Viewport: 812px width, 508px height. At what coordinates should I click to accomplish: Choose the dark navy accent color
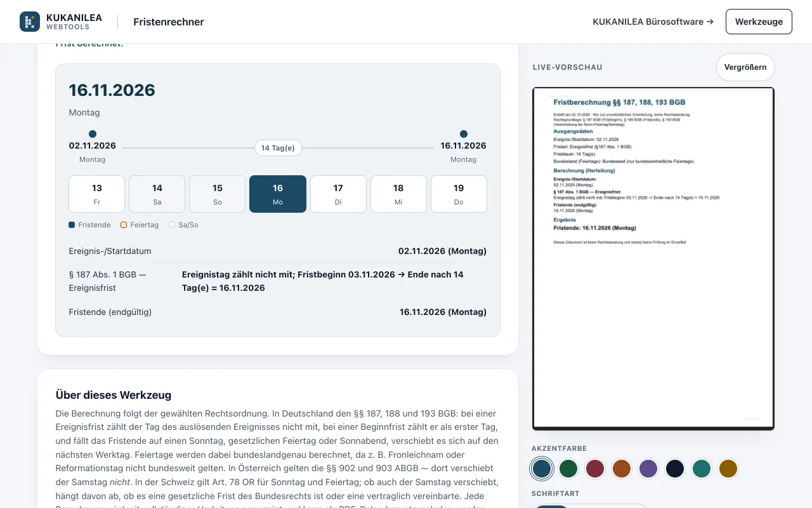click(675, 469)
